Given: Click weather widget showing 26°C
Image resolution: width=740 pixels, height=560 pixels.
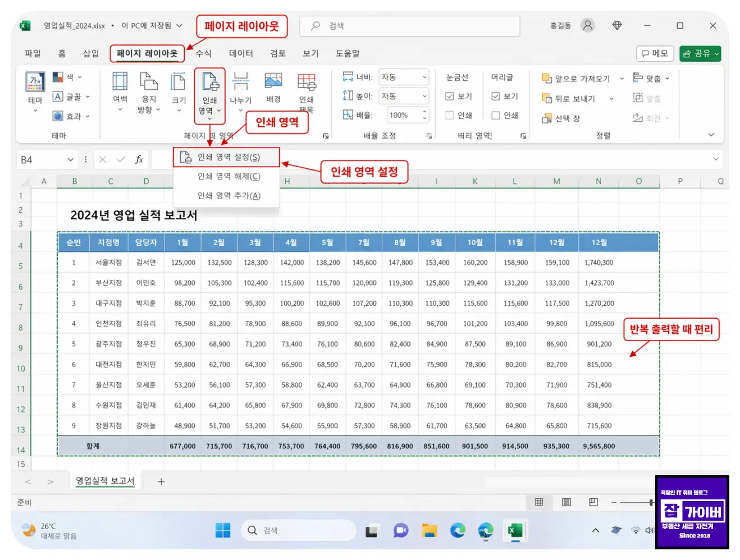Looking at the screenshot, I should tap(49, 531).
